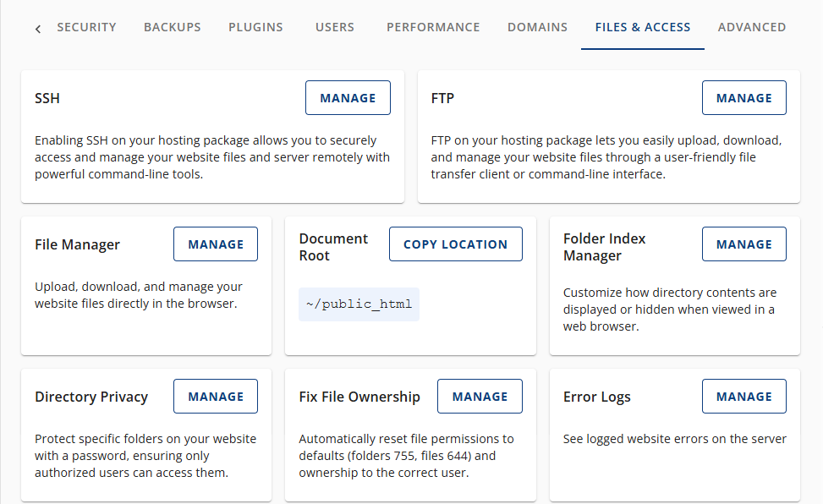Open the File Manager via Manage
This screenshot has width=823, height=504.
[215, 244]
